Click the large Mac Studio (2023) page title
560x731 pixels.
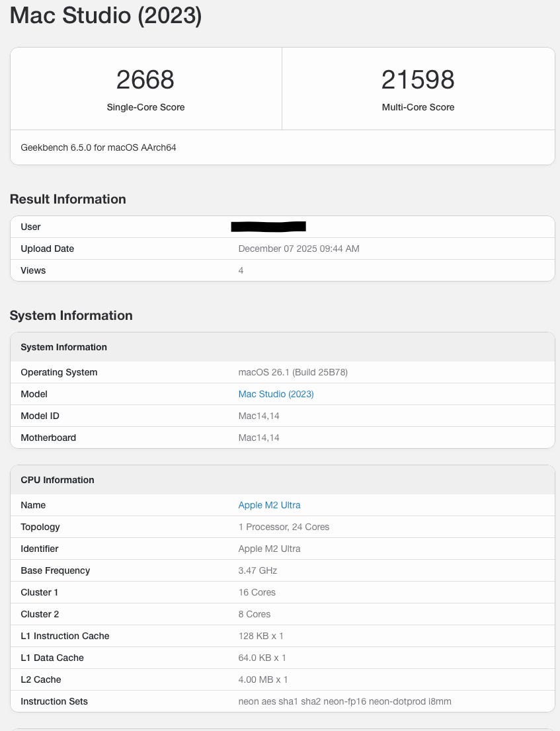point(106,15)
